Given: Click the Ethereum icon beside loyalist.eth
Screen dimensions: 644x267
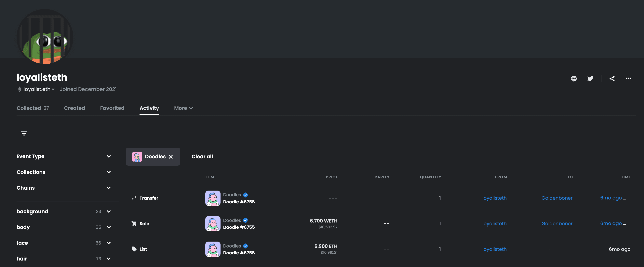Looking at the screenshot, I should coord(20,89).
